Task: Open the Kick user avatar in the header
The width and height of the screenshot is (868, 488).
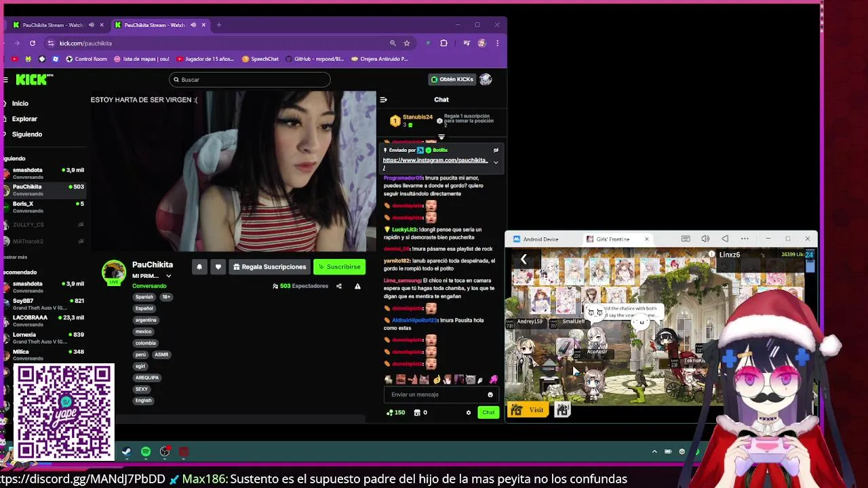Action: point(486,79)
